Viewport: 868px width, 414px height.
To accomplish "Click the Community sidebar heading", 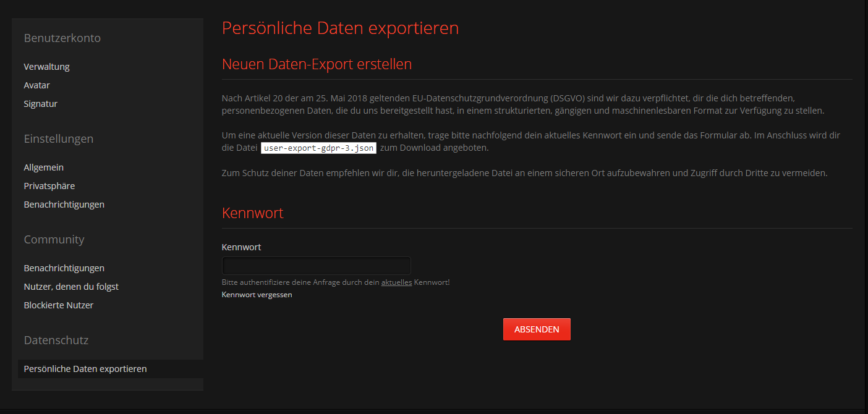I will pos(54,240).
